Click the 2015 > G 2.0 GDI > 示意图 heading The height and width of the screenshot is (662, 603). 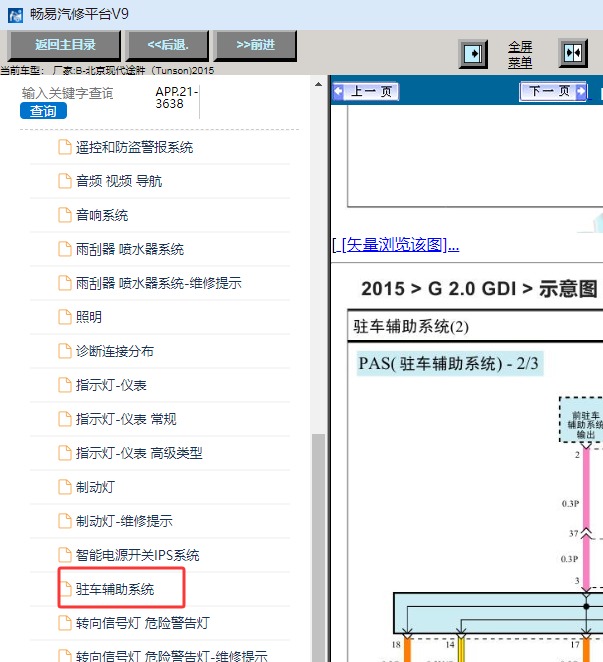(x=479, y=289)
